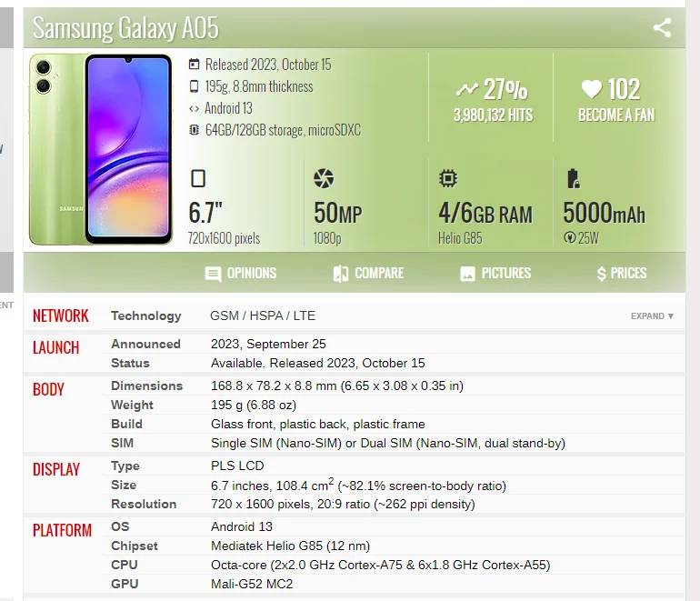The image size is (700, 601).
Task: Click the 3,980,132 HITS popularity stat
Action: coord(494,115)
